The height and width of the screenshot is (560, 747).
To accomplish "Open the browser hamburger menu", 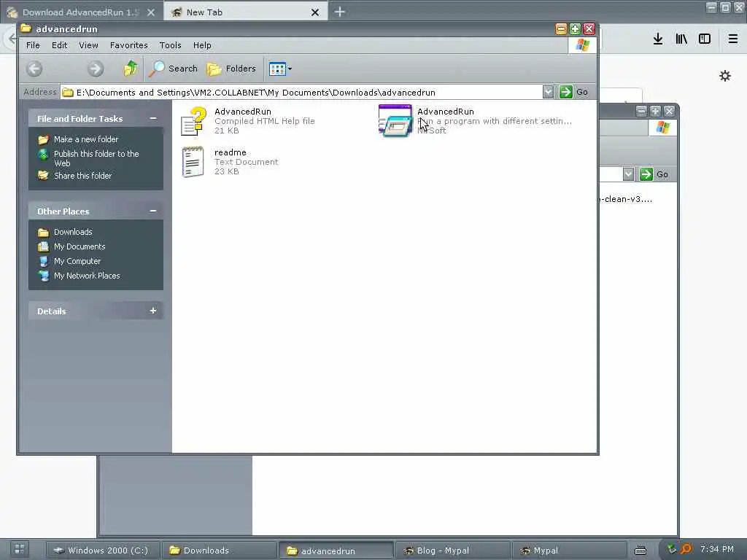I will [x=733, y=39].
